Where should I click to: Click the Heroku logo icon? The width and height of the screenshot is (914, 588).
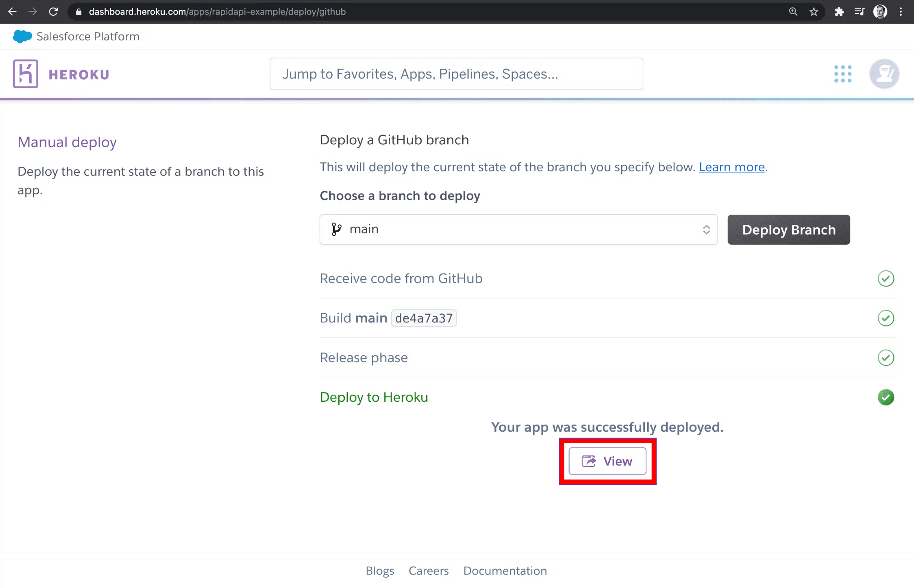pos(25,74)
